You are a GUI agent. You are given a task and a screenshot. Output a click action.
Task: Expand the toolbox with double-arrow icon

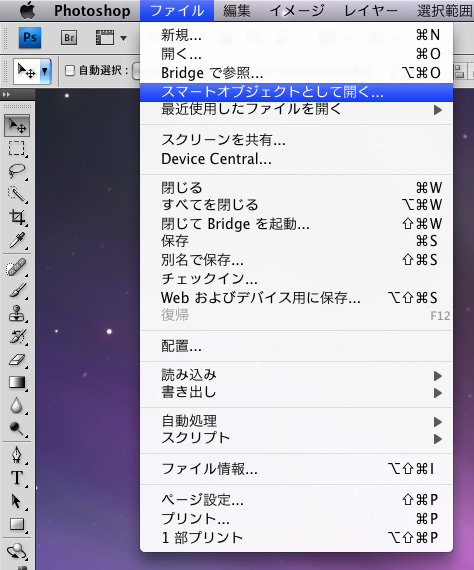[x=6, y=95]
